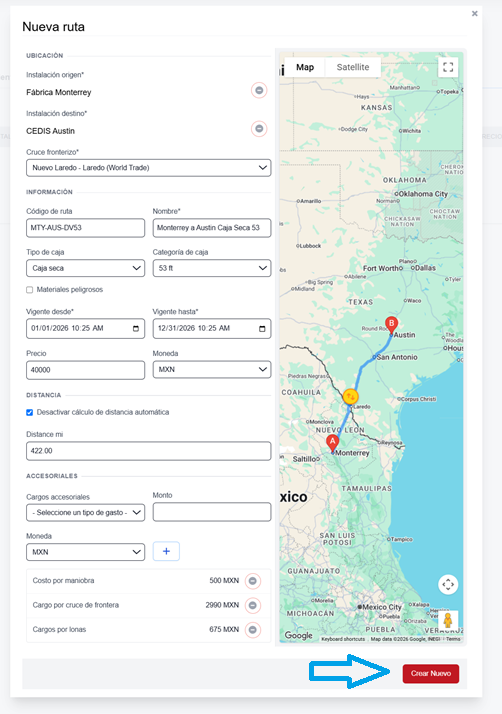Click the yellow border crossing marker
The height and width of the screenshot is (714, 502).
(x=350, y=397)
